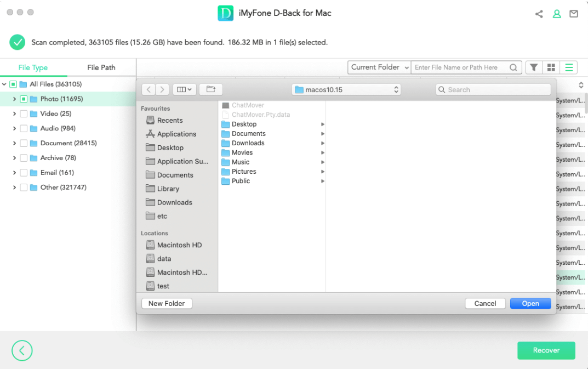Open the macos10.15 location popup

tap(346, 89)
